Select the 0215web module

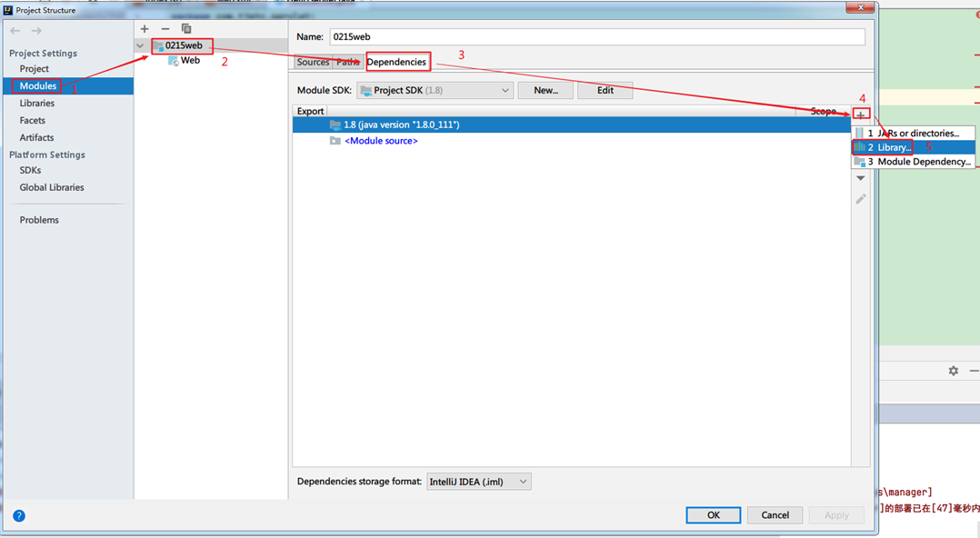coord(184,45)
